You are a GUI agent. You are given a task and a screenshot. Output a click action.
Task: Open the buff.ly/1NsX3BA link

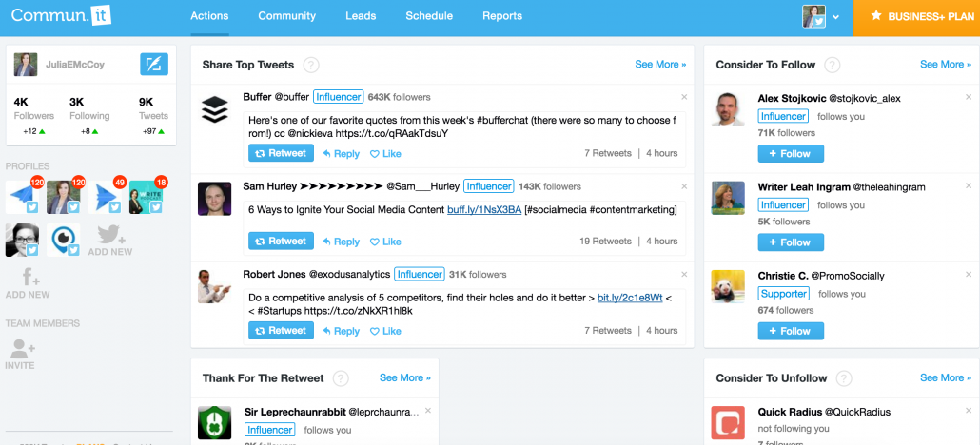(x=484, y=210)
